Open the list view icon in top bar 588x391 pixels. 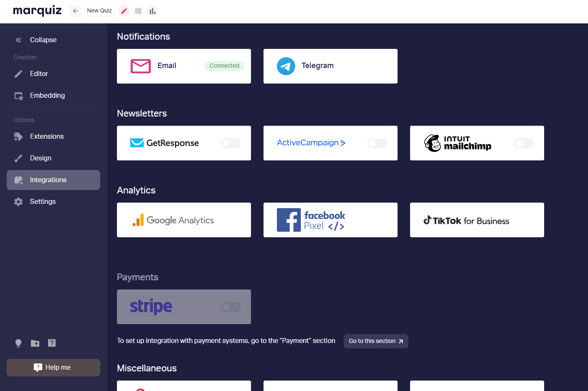pos(138,11)
